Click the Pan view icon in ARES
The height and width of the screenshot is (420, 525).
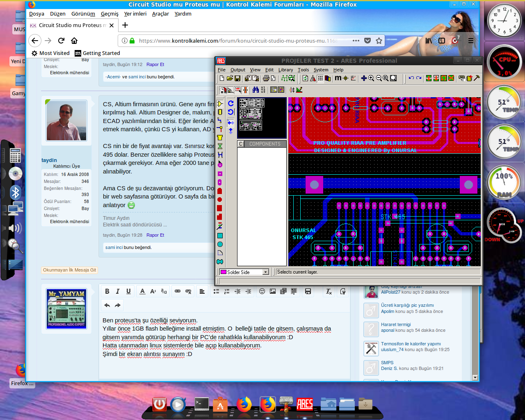[364, 78]
